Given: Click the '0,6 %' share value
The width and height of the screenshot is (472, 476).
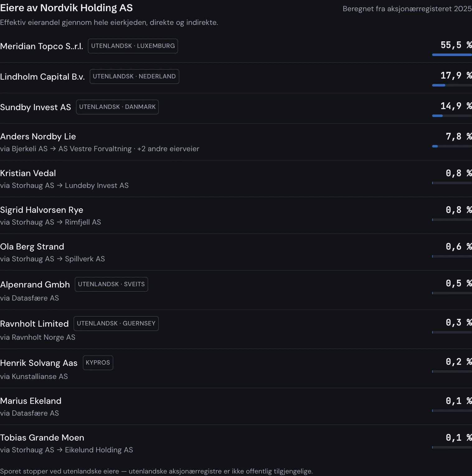Looking at the screenshot, I should tap(459, 247).
